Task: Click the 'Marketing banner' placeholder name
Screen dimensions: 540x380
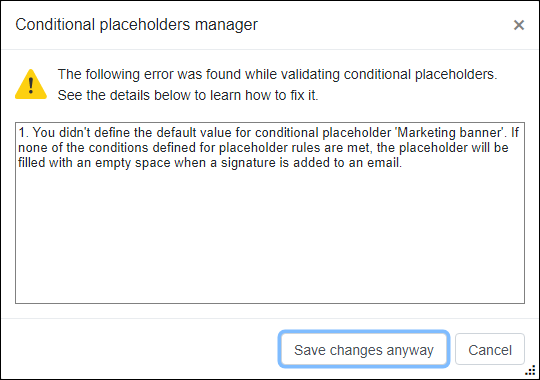Action: (x=449, y=133)
